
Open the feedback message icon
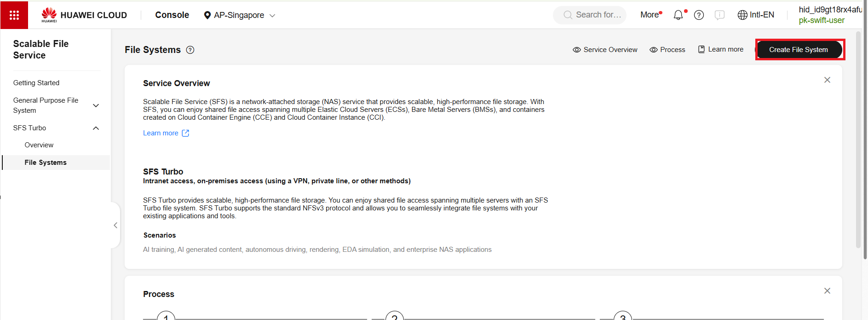coord(719,15)
